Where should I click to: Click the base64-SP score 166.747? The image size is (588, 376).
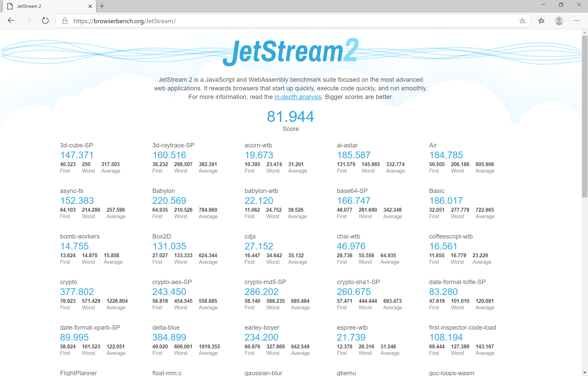click(354, 201)
